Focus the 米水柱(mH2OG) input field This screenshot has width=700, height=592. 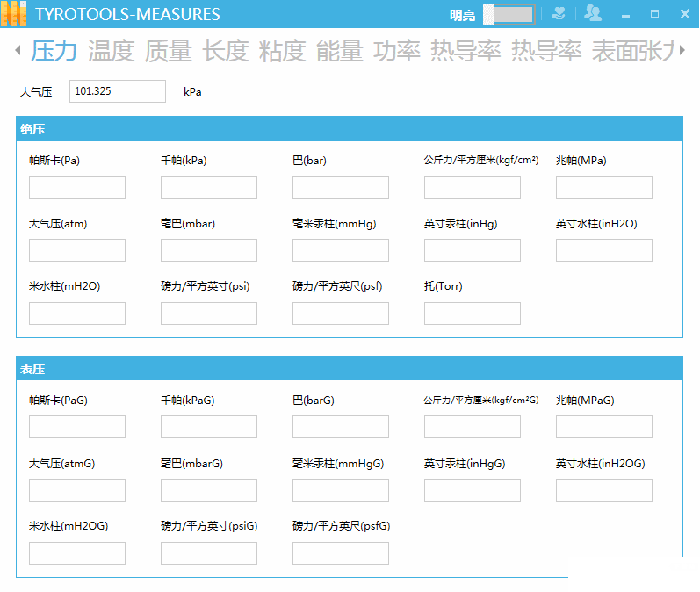coord(77,553)
